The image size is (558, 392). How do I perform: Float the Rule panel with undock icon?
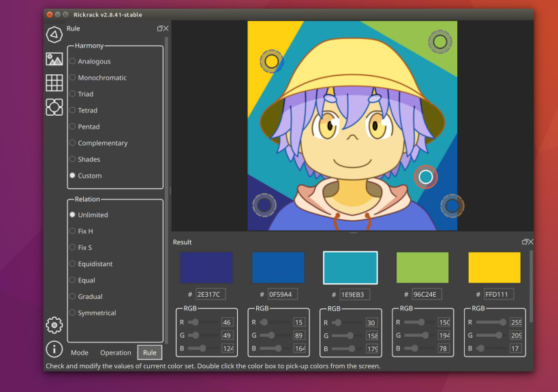coord(159,29)
